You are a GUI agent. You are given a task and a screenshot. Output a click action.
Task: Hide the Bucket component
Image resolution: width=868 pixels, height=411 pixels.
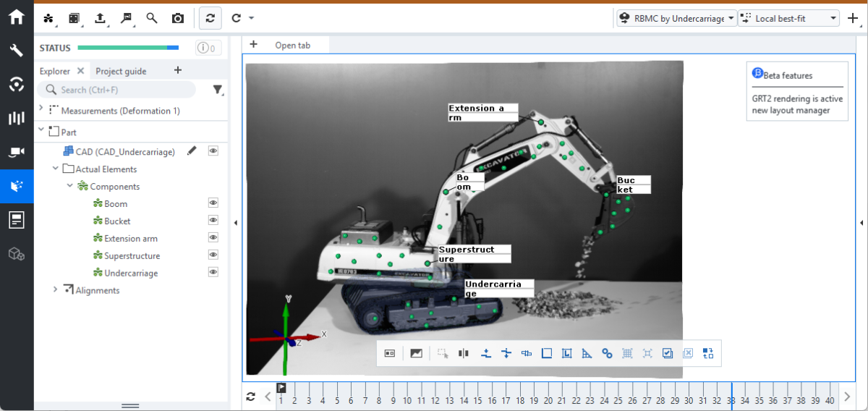(x=213, y=221)
